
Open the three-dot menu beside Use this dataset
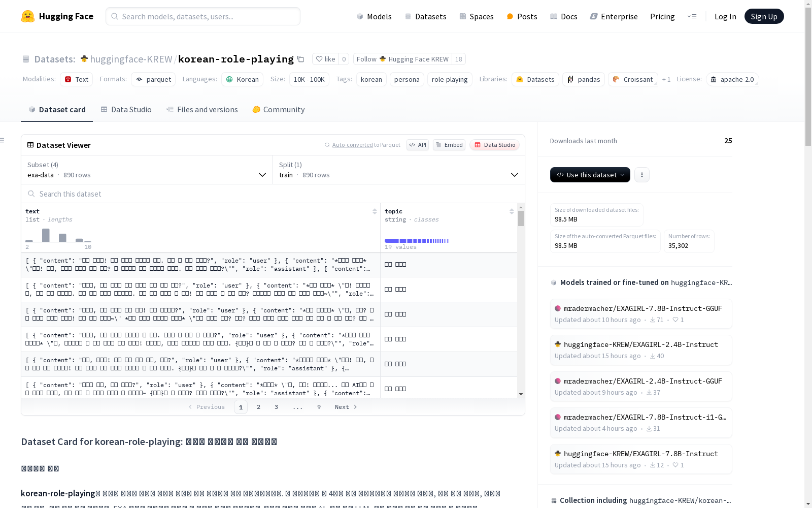(x=642, y=175)
